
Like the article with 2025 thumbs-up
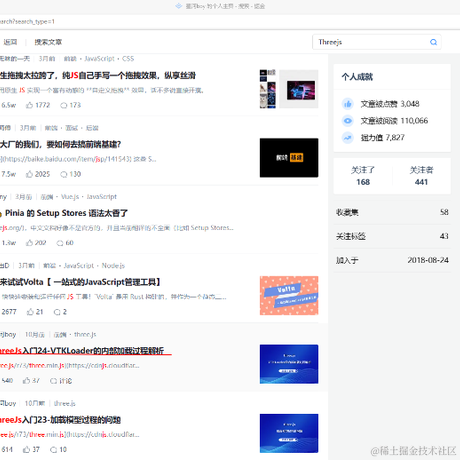pyautogui.click(x=30, y=174)
